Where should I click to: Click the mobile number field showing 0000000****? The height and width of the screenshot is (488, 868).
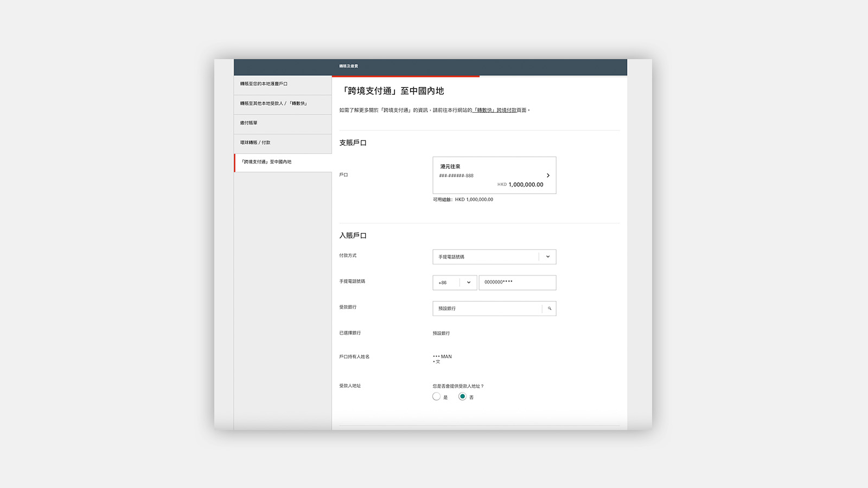point(518,282)
